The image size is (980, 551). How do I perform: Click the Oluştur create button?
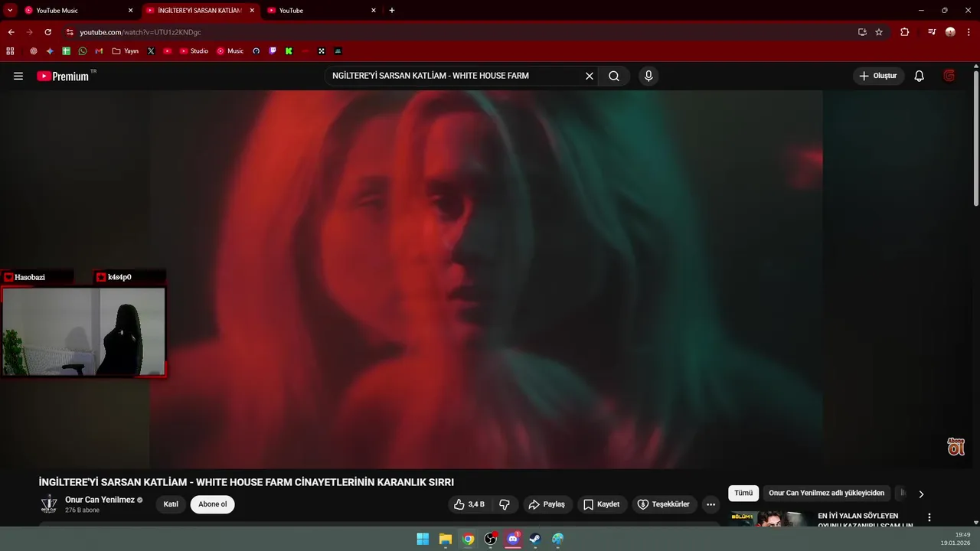(x=878, y=76)
